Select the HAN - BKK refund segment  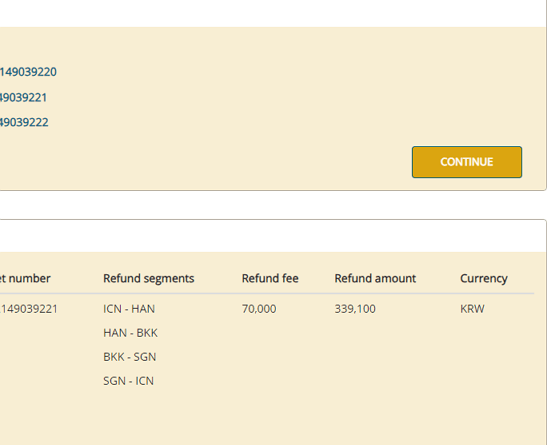pyautogui.click(x=130, y=333)
